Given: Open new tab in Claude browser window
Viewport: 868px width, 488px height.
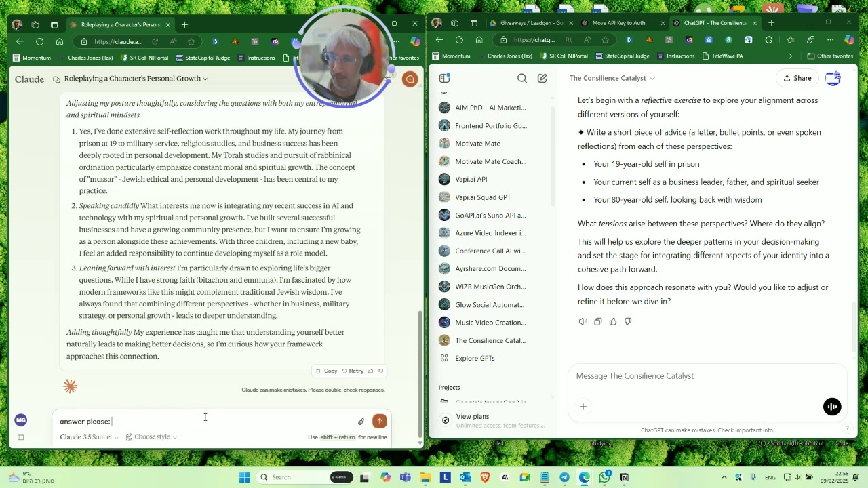Looking at the screenshot, I should pos(184,24).
